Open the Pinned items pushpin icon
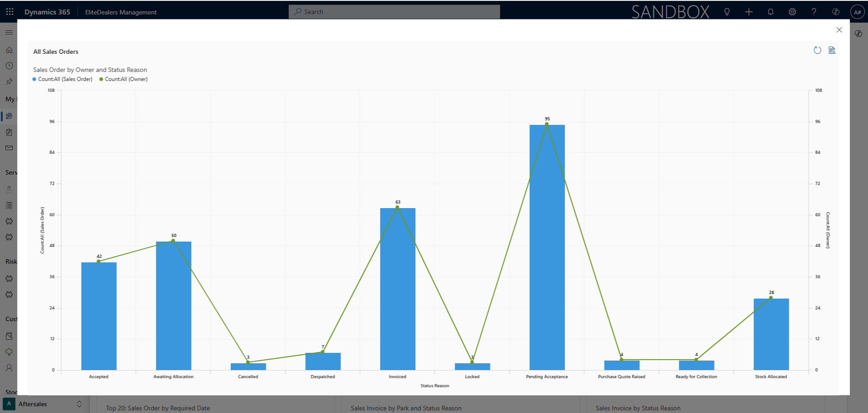Screen dimensions: 868x413 pyautogui.click(x=9, y=82)
